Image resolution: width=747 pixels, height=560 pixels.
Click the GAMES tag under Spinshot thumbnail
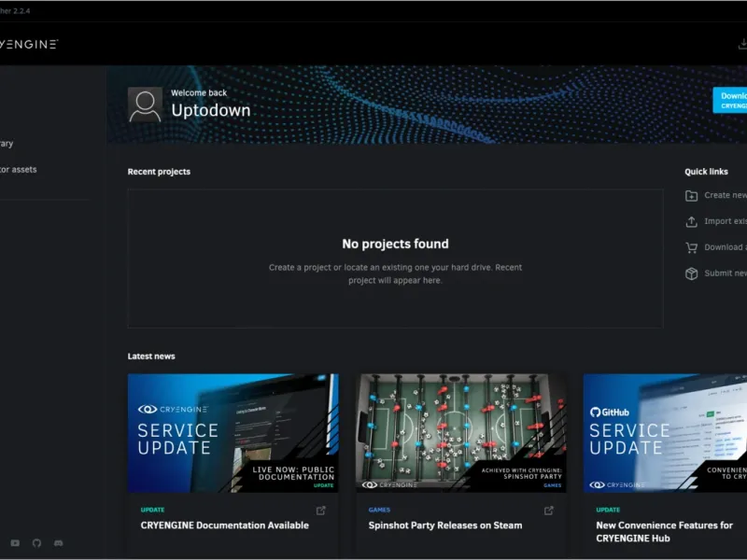(x=379, y=510)
